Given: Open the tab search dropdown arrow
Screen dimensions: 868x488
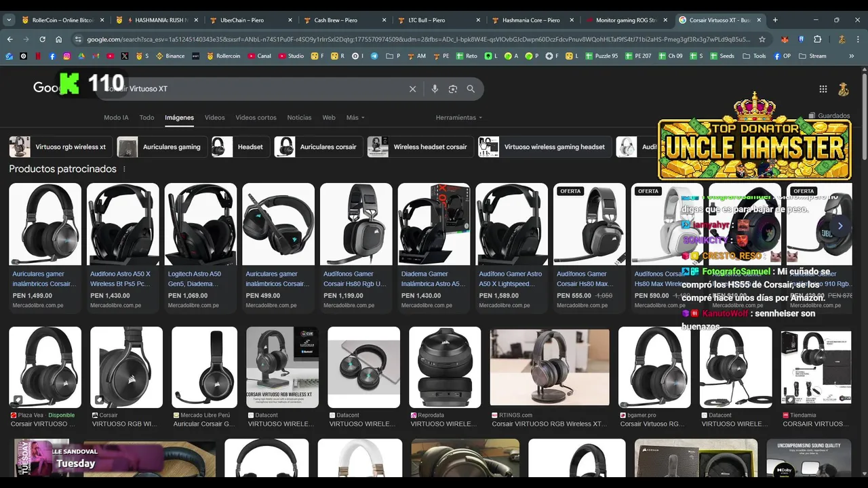Looking at the screenshot, I should 9,20.
